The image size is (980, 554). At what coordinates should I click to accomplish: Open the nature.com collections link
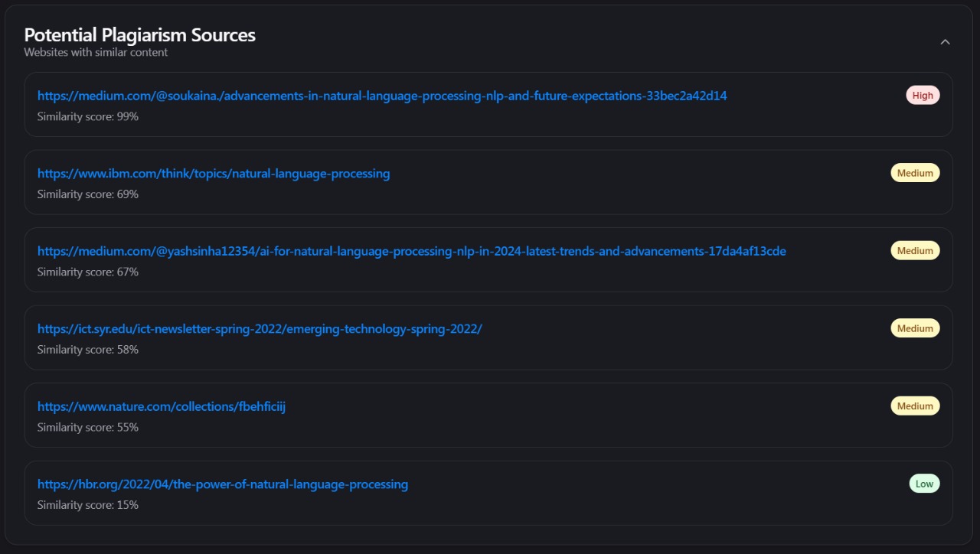tap(161, 406)
